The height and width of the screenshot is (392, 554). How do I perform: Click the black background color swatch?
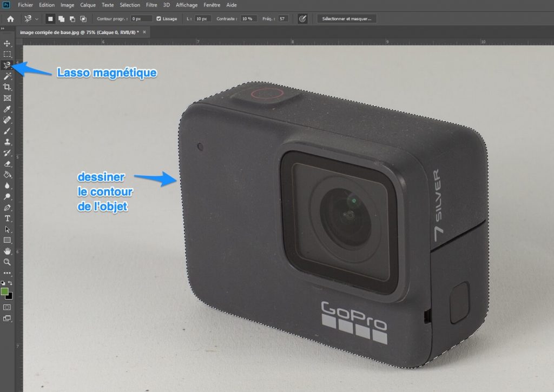point(10,296)
